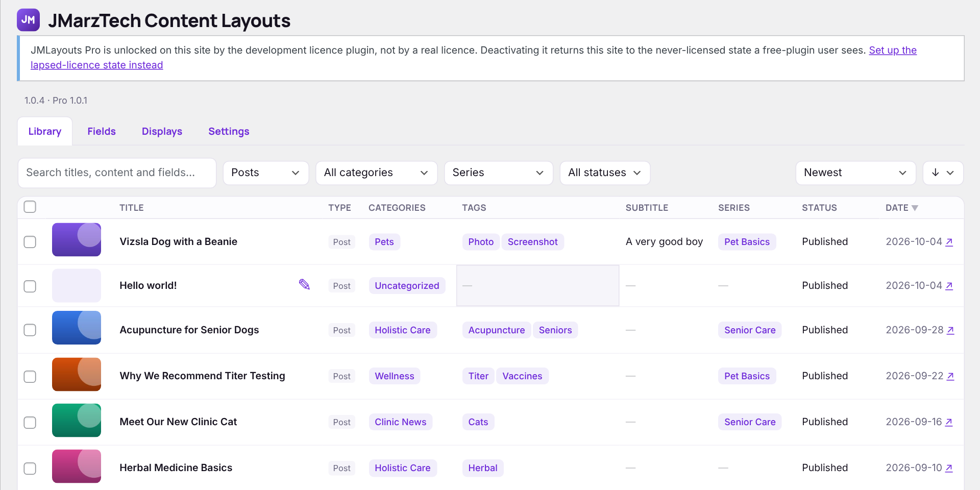Check the Vizsla Dog with a Beanie row
Viewport: 980px width, 490px height.
(30, 241)
